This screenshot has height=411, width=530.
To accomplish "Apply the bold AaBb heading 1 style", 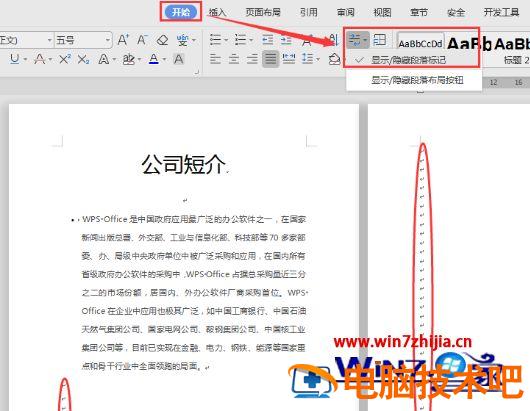I will coord(469,44).
